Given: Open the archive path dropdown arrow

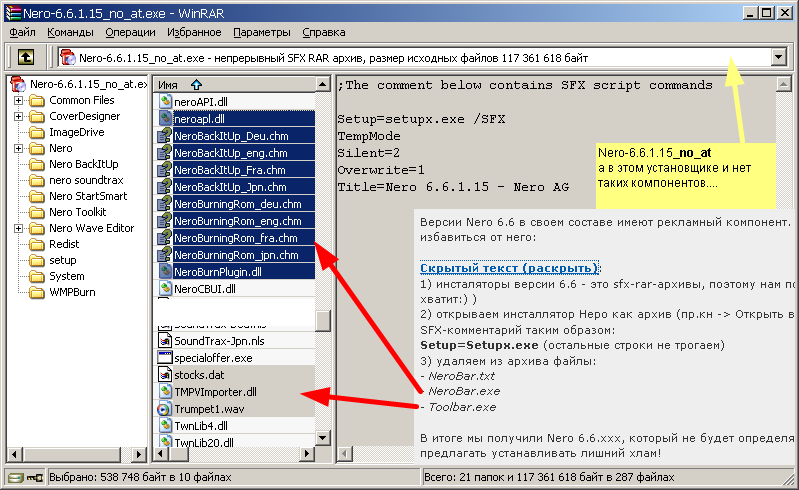Looking at the screenshot, I should click(778, 58).
